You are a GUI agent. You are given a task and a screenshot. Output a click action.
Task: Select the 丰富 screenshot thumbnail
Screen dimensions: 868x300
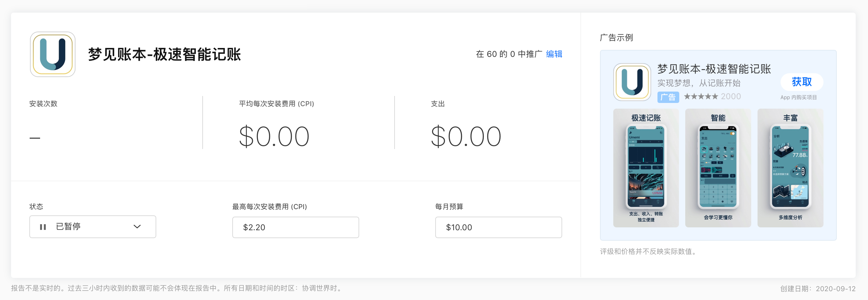point(790,168)
